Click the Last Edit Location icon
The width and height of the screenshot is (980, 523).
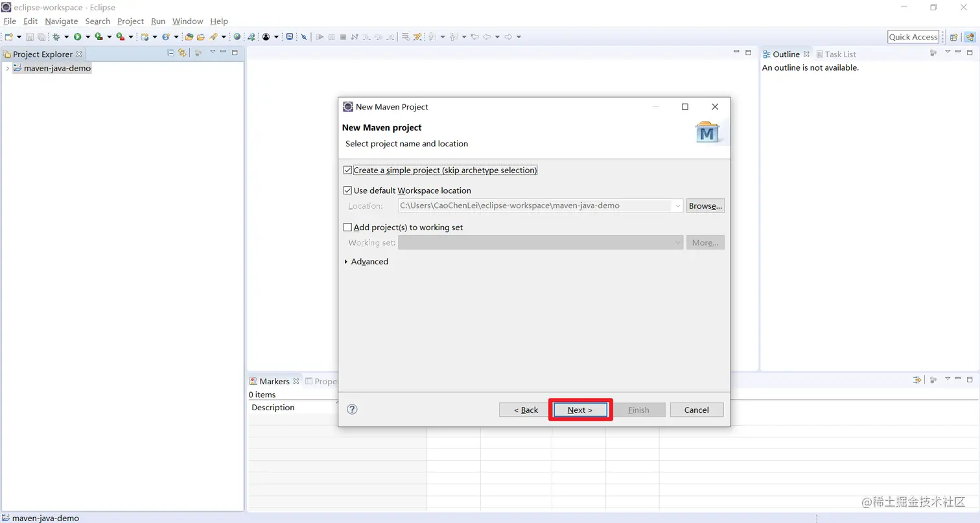pos(474,37)
